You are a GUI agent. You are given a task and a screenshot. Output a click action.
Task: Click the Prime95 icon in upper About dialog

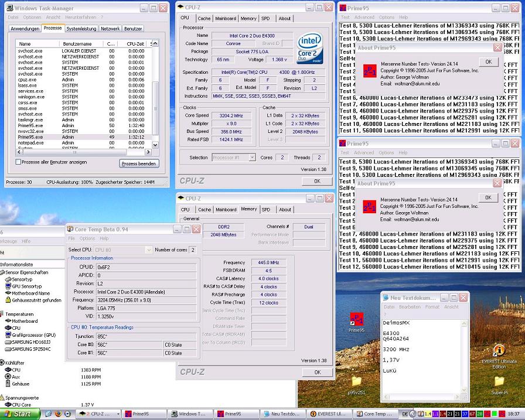tap(370, 71)
